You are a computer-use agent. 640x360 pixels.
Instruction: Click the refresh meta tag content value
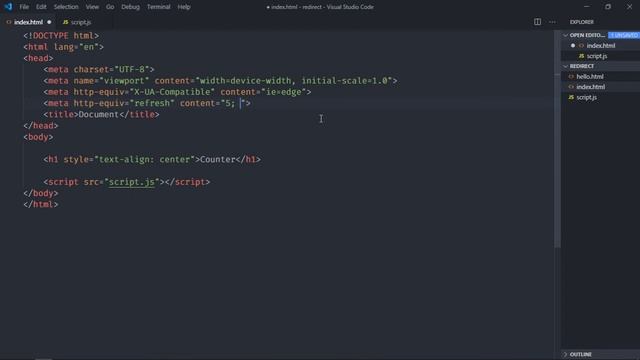coord(233,103)
